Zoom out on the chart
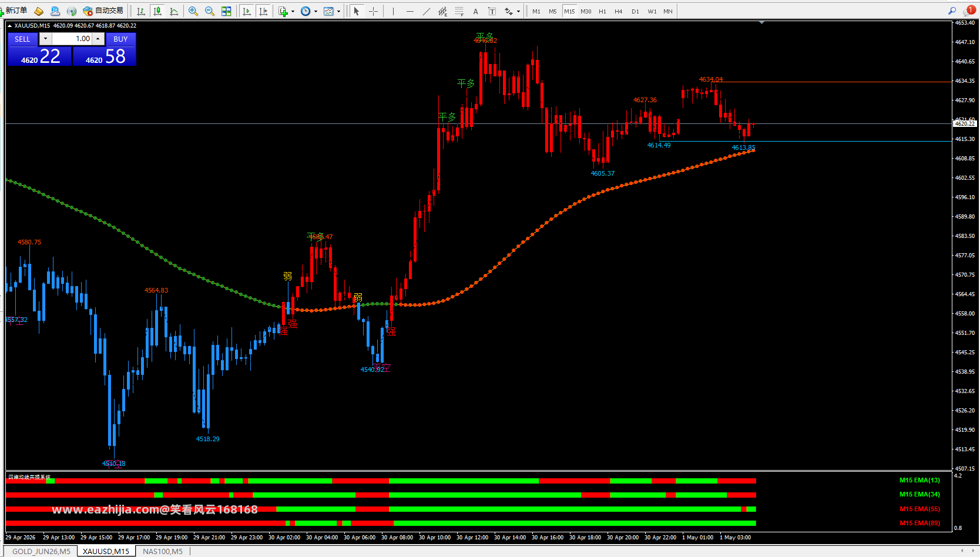 [x=210, y=11]
